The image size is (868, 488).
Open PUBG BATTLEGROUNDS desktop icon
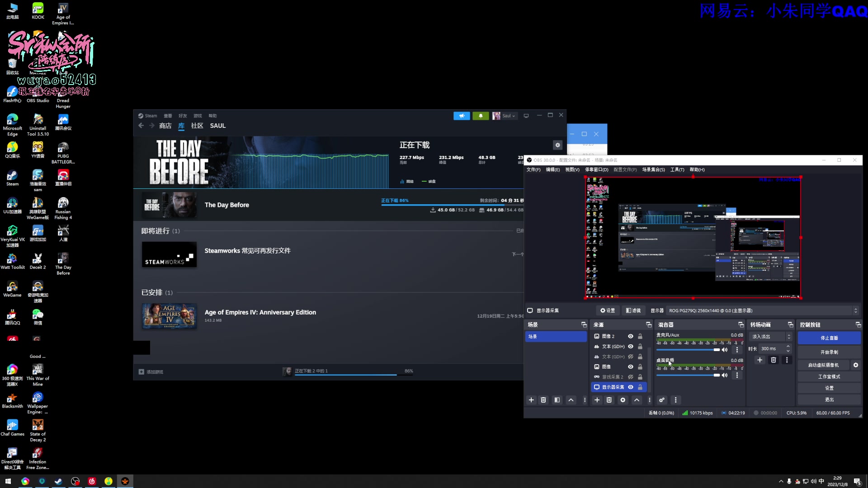[x=63, y=153]
